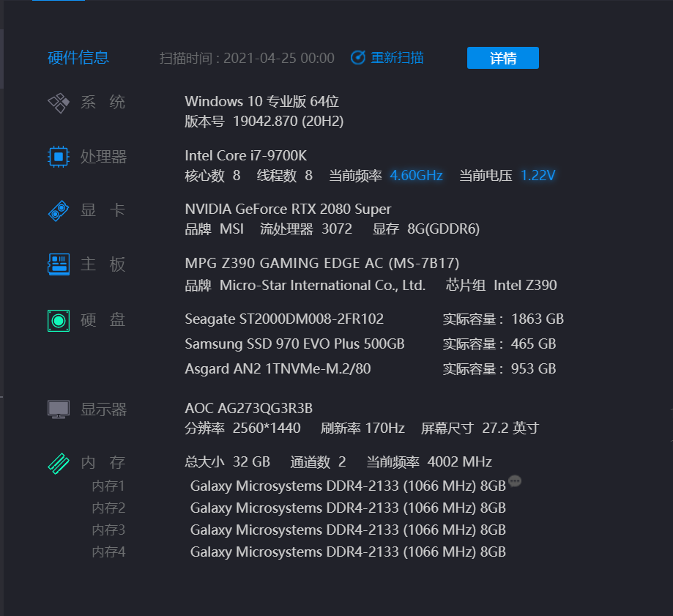Click the comment bubble beside memory slot 1

click(x=515, y=480)
